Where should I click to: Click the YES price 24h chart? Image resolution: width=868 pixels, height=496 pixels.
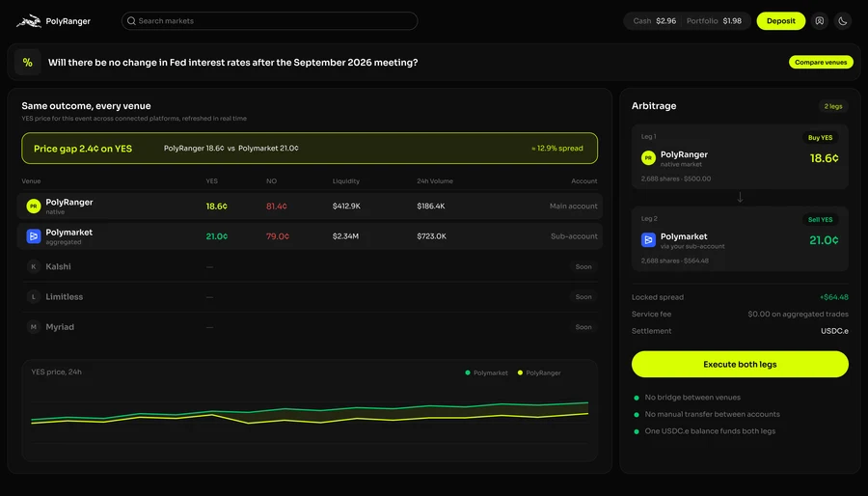(310, 411)
